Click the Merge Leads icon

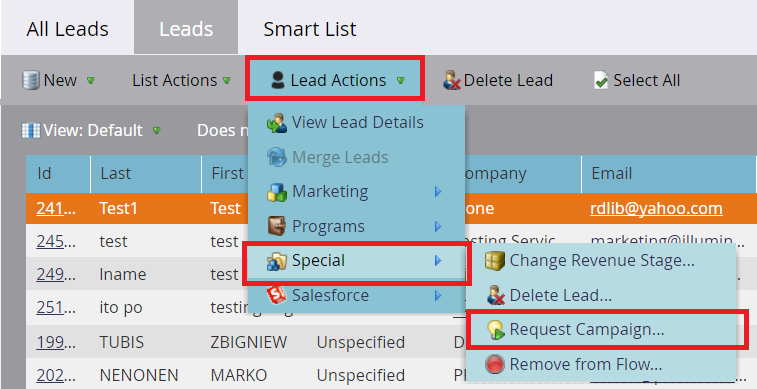pos(277,158)
